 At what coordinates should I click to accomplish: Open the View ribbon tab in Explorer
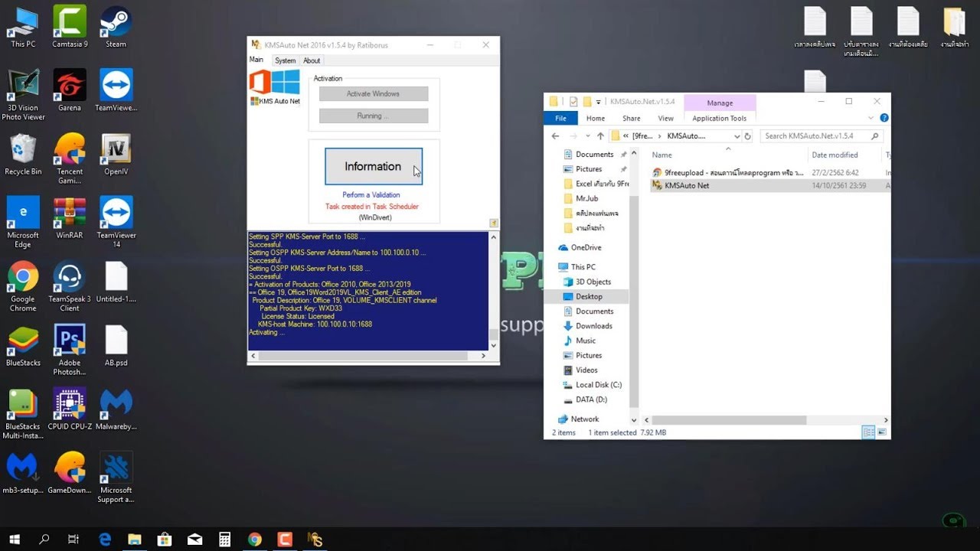click(665, 118)
